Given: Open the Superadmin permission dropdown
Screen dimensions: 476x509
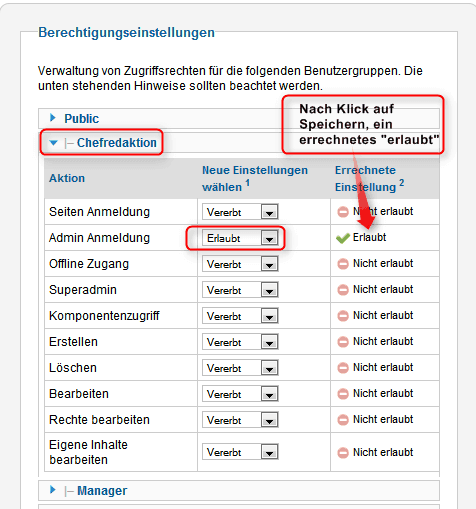Looking at the screenshot, I should pos(240,290).
